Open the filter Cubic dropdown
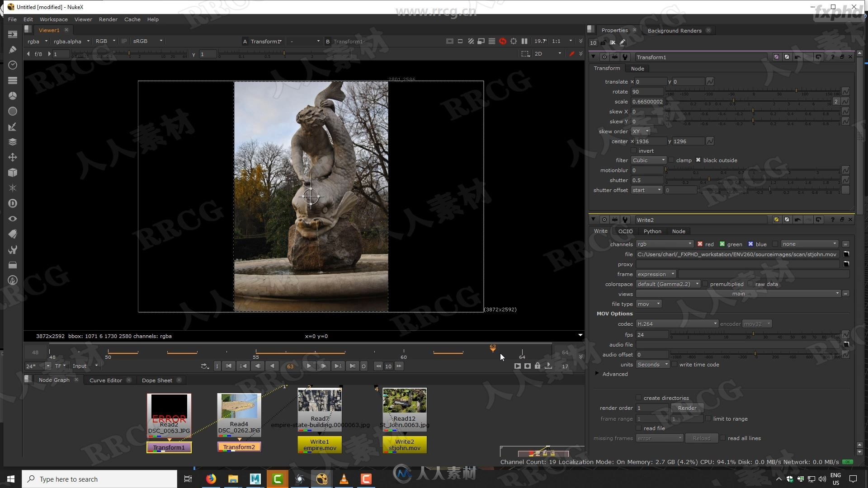 [649, 160]
